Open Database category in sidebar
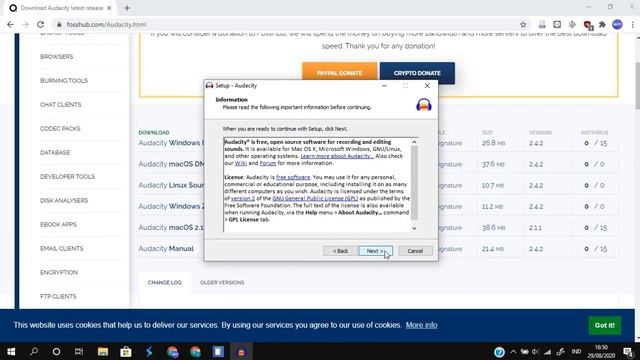Screen dimensions: 640x360 click(x=55, y=153)
